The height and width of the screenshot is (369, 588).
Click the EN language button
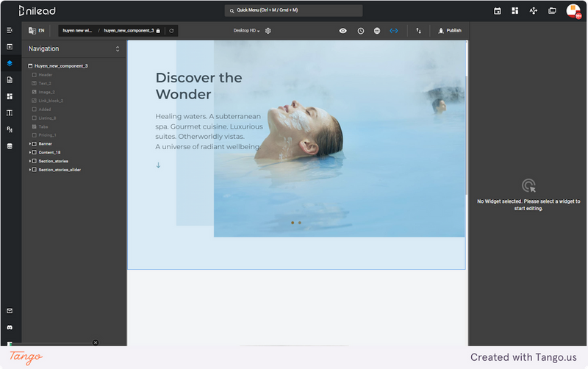[37, 31]
